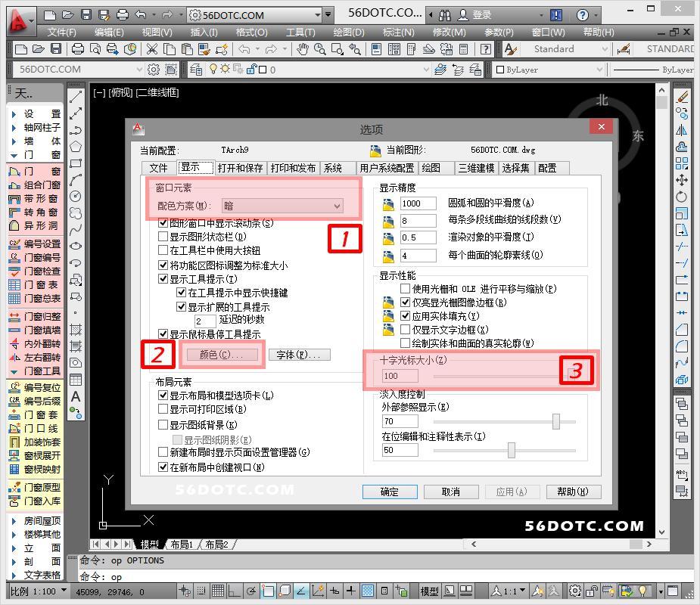Toggle 显示图形状态栏 checkbox
This screenshot has width=700, height=605.
(163, 237)
